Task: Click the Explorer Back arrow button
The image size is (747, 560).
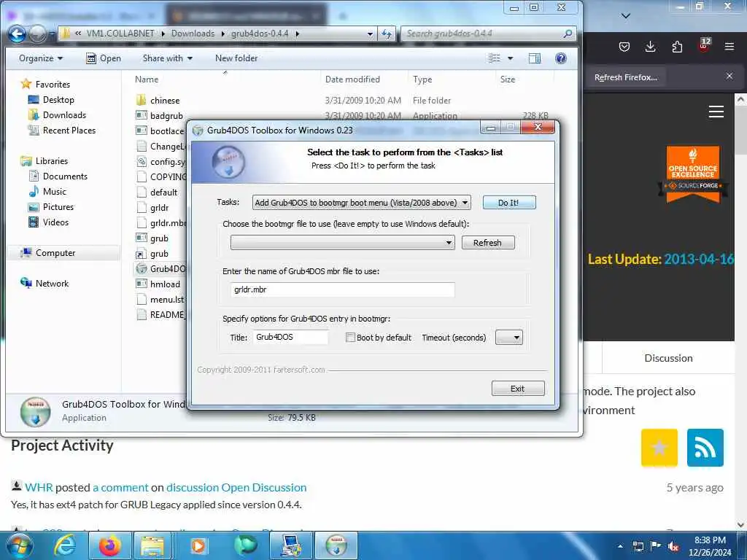Action: [x=18, y=34]
